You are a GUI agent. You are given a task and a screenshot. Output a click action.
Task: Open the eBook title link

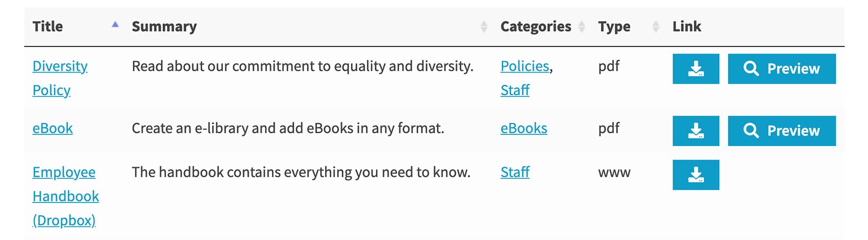tap(52, 128)
